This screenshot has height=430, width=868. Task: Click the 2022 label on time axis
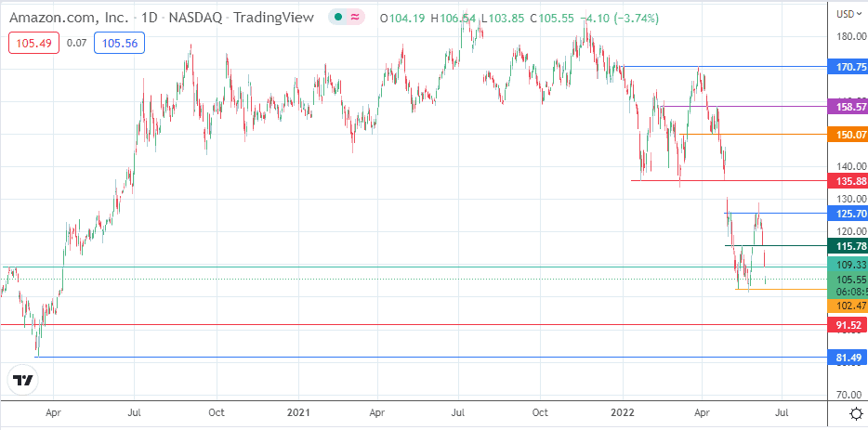click(x=623, y=412)
